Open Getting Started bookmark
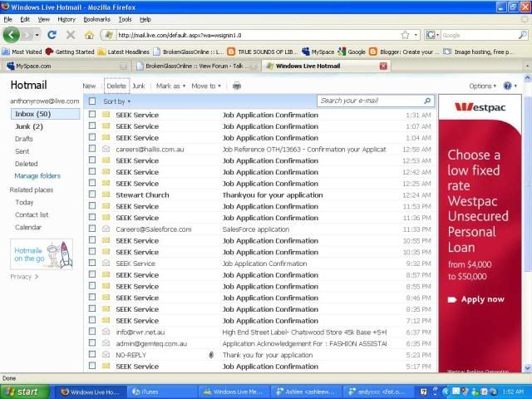 (70, 52)
